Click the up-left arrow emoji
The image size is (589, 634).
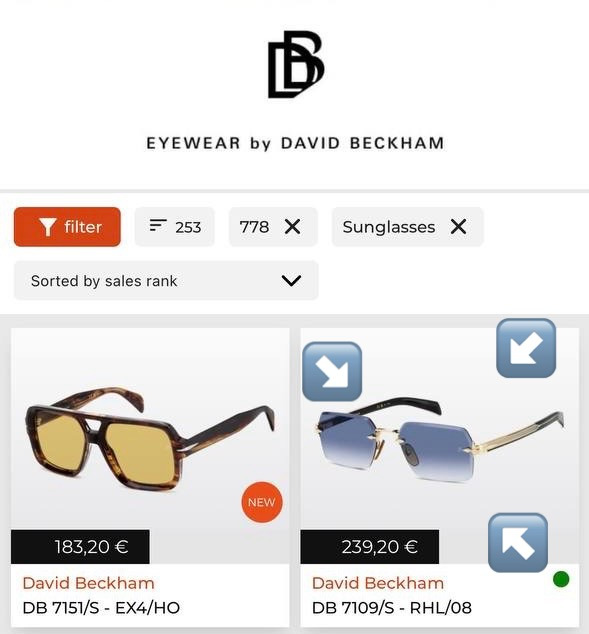point(518,543)
